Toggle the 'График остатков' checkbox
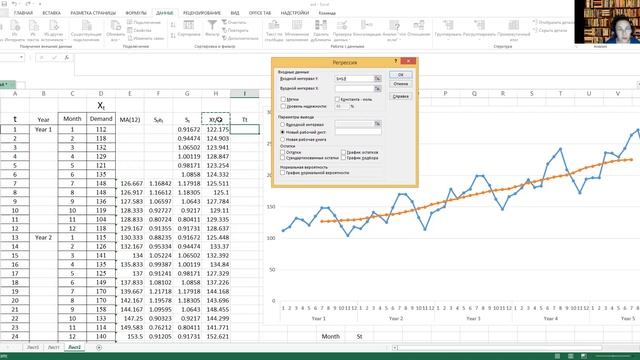Viewport: 640px width, 360px height. tap(343, 152)
